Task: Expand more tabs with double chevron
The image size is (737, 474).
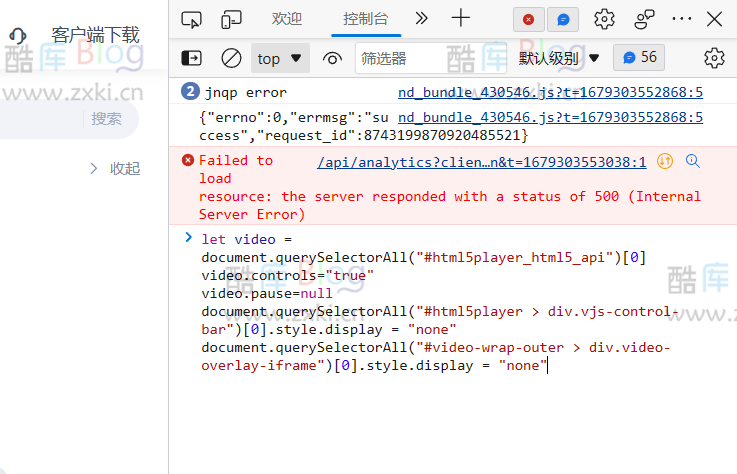Action: 422,19
